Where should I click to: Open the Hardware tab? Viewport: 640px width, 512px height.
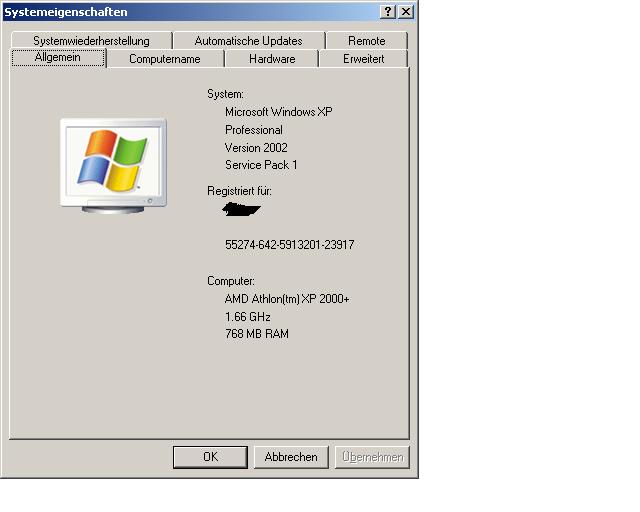coord(272,59)
